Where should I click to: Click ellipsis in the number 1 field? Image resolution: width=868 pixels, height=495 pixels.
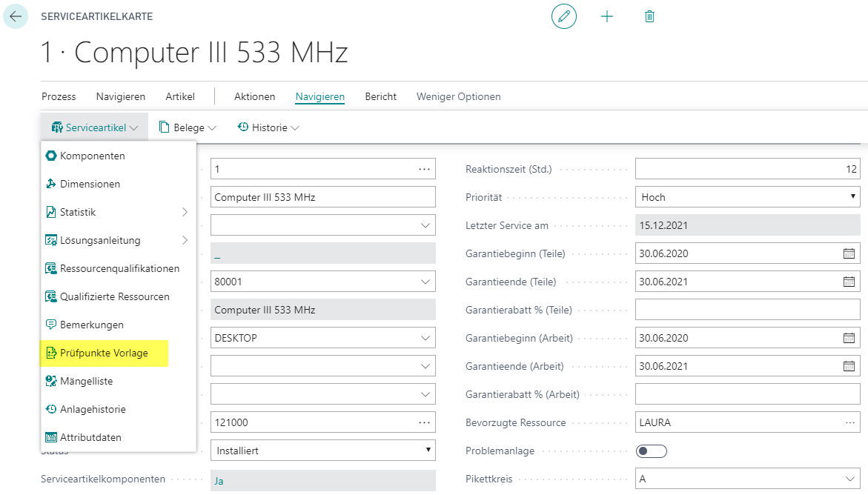(x=424, y=169)
